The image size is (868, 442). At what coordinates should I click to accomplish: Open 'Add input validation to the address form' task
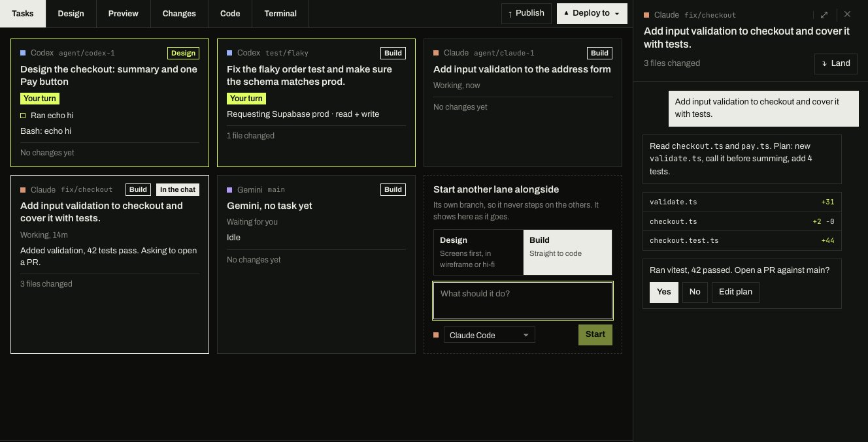click(x=522, y=69)
